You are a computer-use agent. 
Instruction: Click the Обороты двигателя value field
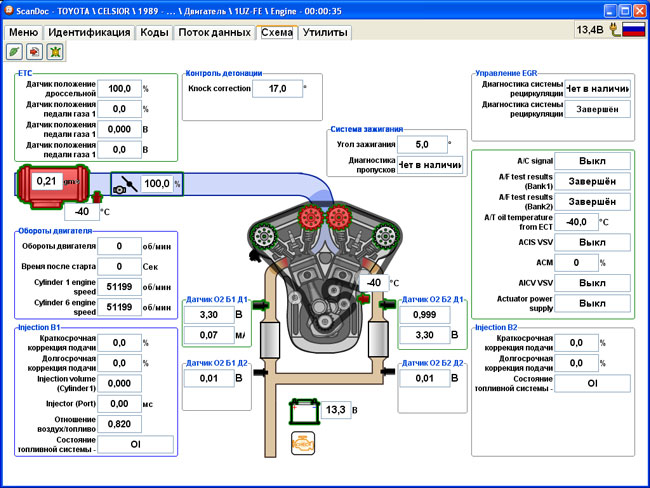(x=119, y=246)
